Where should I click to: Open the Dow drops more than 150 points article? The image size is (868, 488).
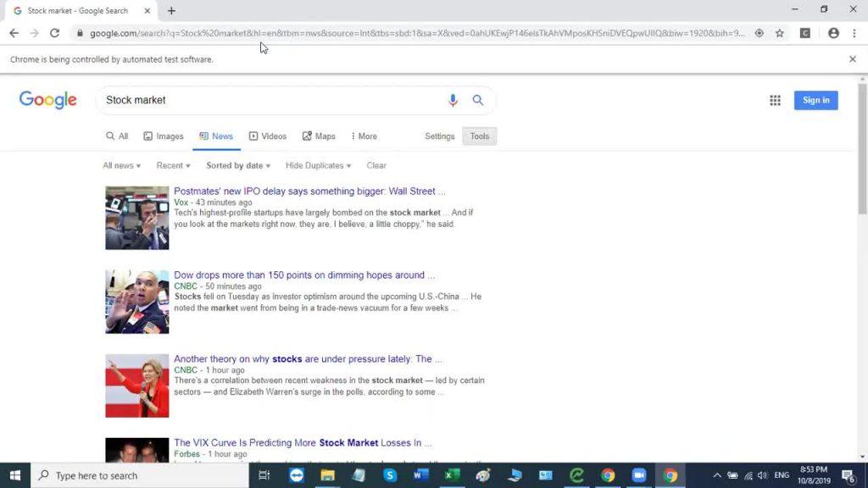(x=304, y=275)
